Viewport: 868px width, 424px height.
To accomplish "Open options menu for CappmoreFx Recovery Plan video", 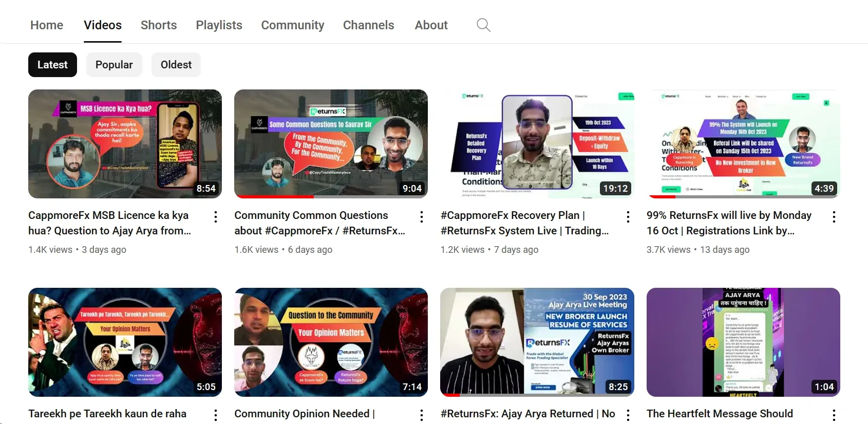I will 628,217.
